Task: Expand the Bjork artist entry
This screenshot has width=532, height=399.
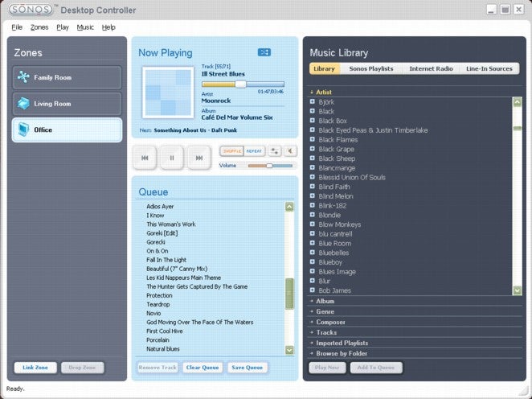Action: click(x=313, y=101)
